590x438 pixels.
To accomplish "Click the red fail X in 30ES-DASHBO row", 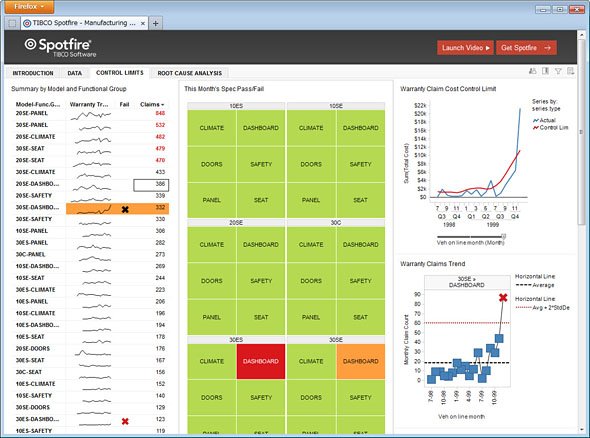I will 125,421.
